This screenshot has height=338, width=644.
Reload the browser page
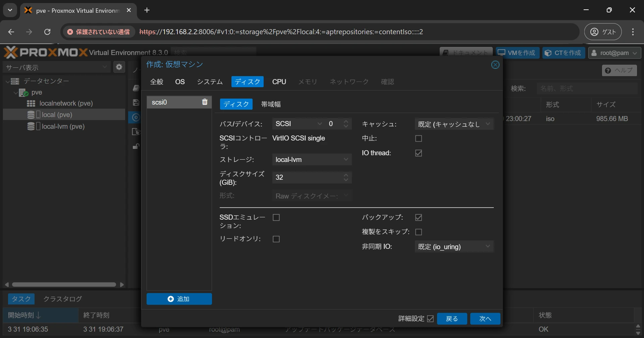click(x=47, y=32)
